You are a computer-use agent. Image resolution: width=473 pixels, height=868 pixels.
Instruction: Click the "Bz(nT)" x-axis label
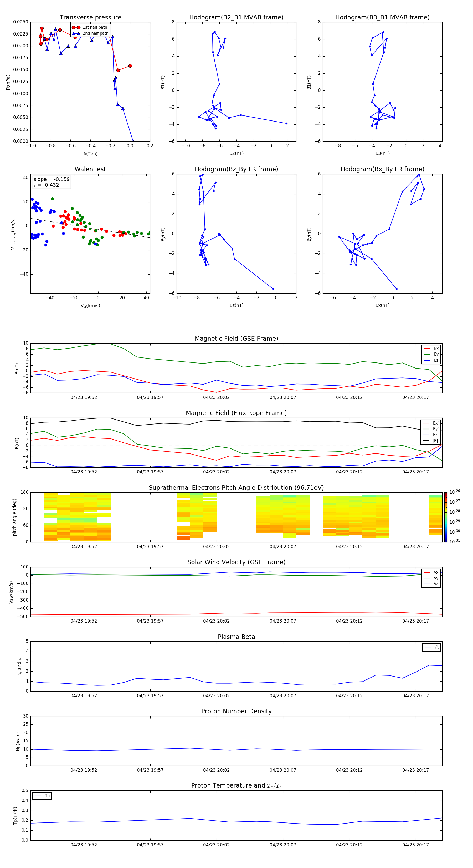point(236,305)
